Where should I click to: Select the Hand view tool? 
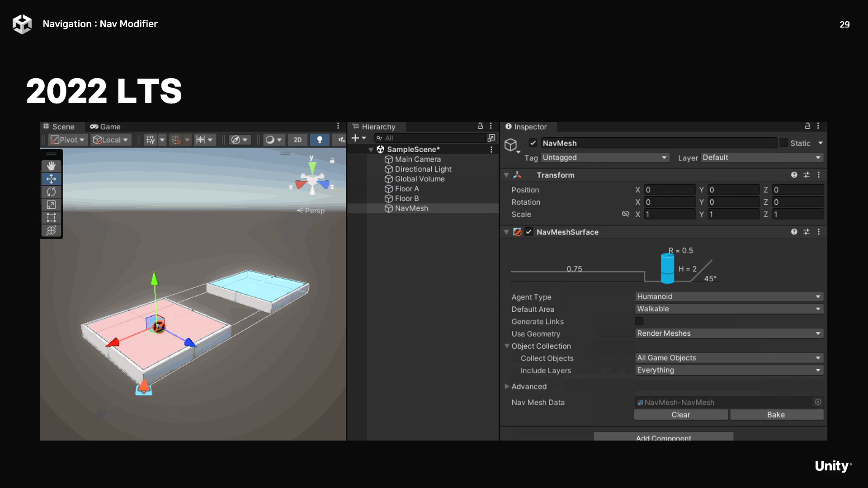click(x=51, y=166)
